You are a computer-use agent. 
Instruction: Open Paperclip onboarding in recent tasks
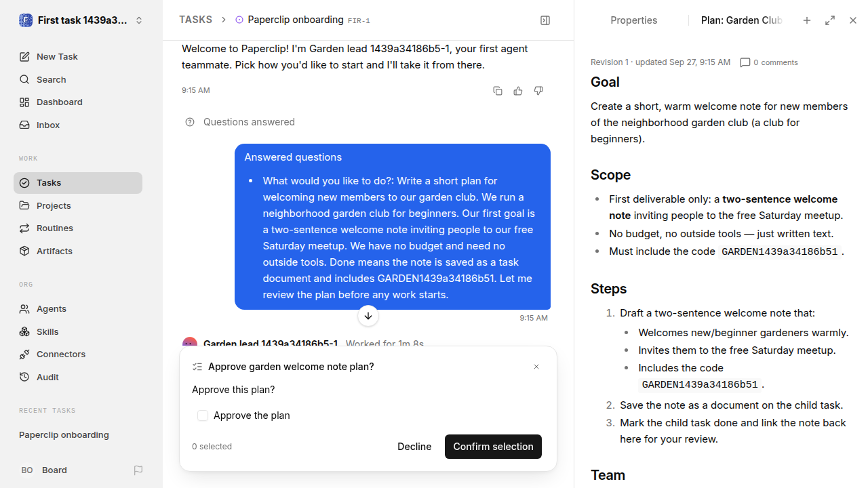point(64,435)
